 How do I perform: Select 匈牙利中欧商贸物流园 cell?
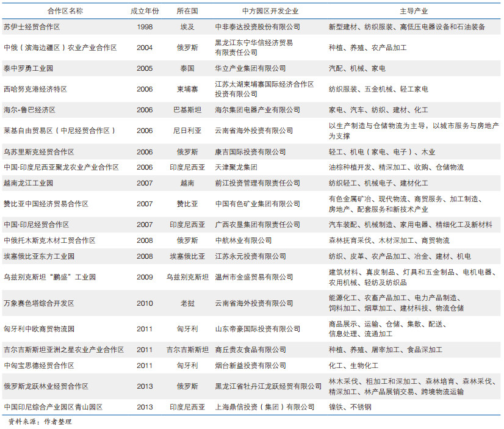point(39,329)
